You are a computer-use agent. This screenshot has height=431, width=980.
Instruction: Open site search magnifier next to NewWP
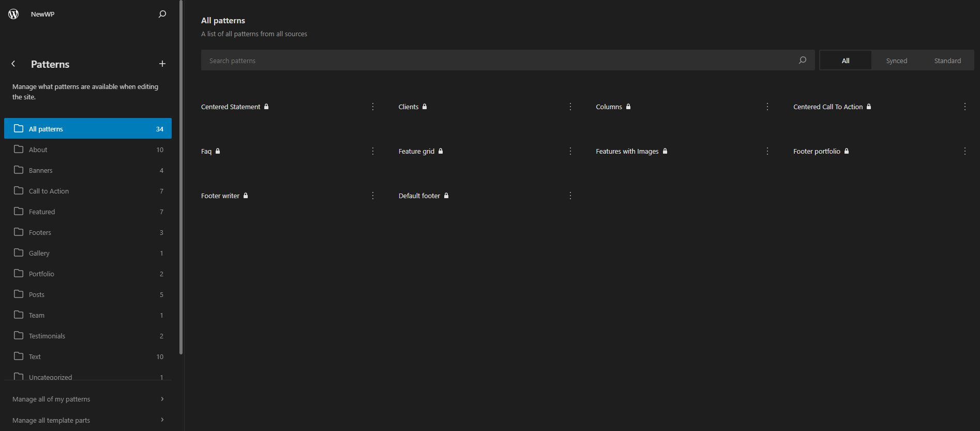tap(162, 14)
